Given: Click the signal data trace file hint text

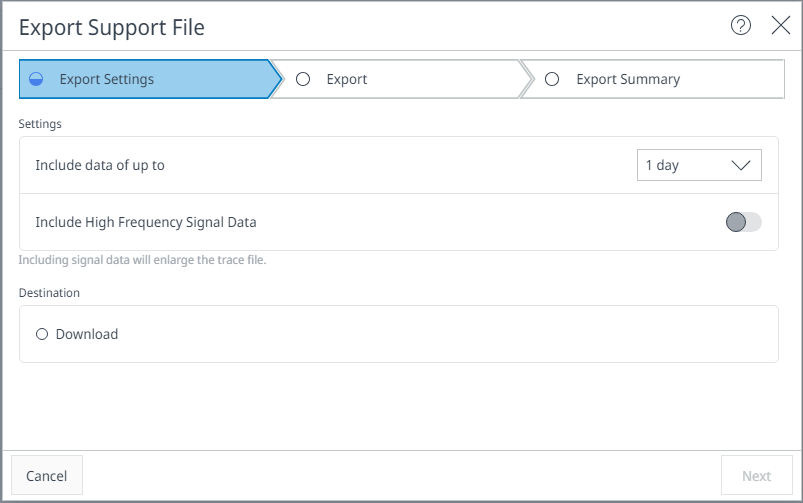Looking at the screenshot, I should (x=142, y=261).
